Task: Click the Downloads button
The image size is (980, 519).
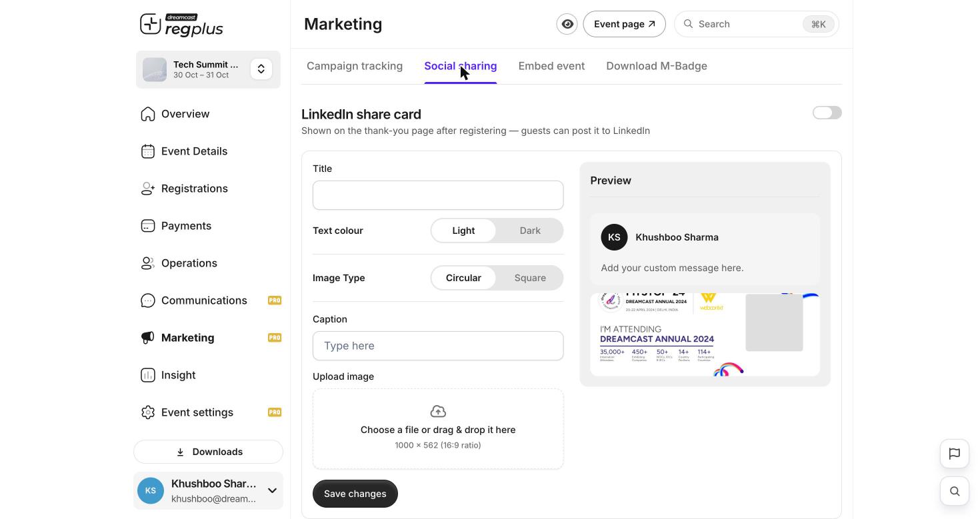Action: click(x=208, y=452)
